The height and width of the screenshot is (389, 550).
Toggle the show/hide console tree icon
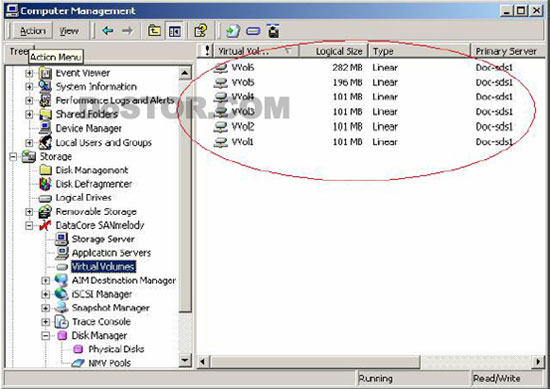174,31
